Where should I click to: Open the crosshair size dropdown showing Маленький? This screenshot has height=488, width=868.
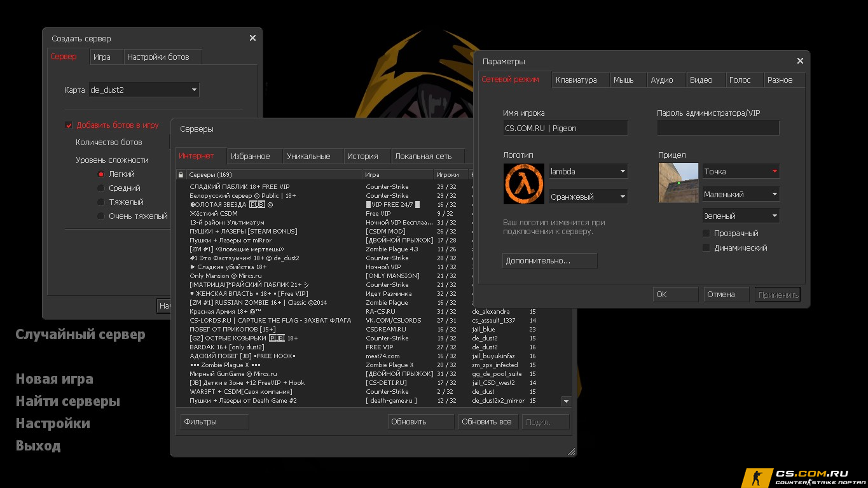(741, 194)
